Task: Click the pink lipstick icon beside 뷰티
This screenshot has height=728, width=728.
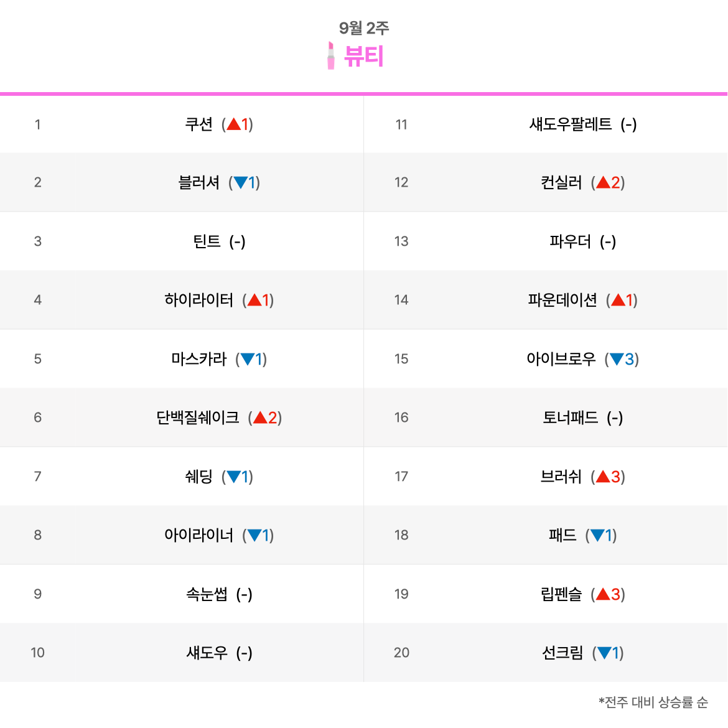Action: [x=330, y=56]
